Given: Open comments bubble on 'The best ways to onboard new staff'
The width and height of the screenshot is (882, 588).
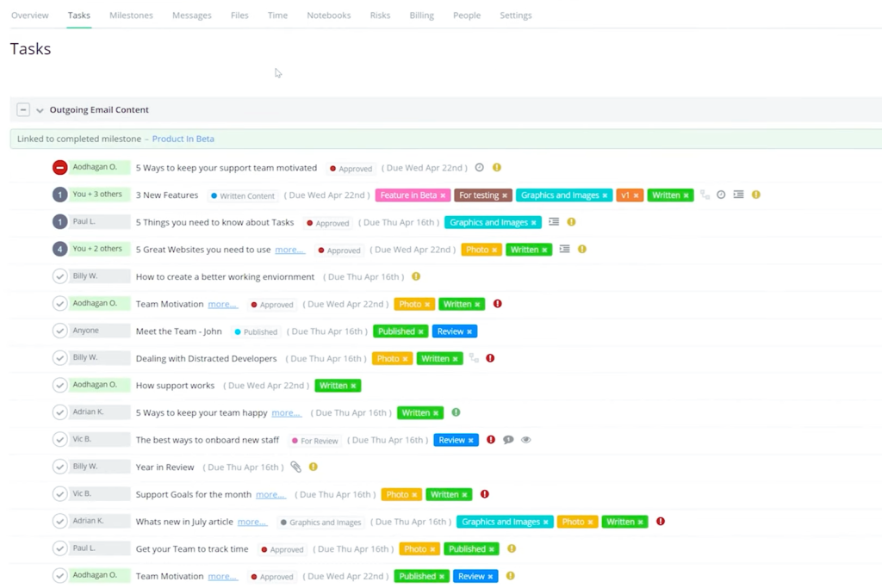Looking at the screenshot, I should pos(508,440).
